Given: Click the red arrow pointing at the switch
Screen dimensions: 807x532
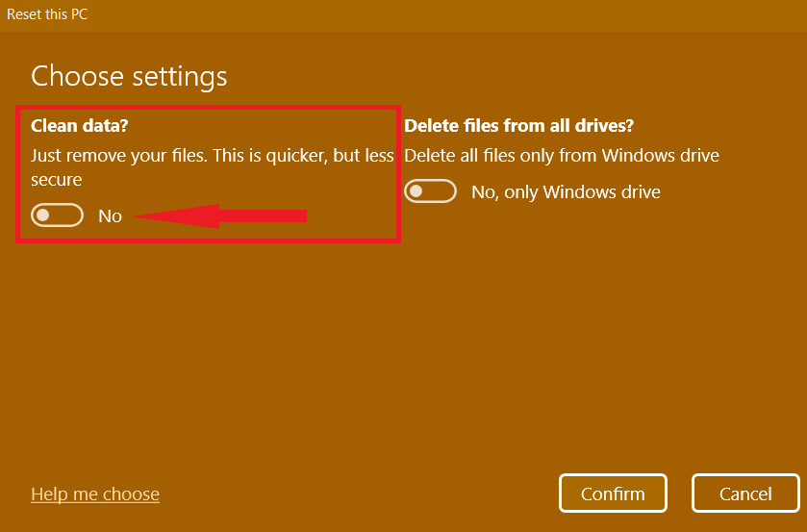Looking at the screenshot, I should (x=220, y=215).
